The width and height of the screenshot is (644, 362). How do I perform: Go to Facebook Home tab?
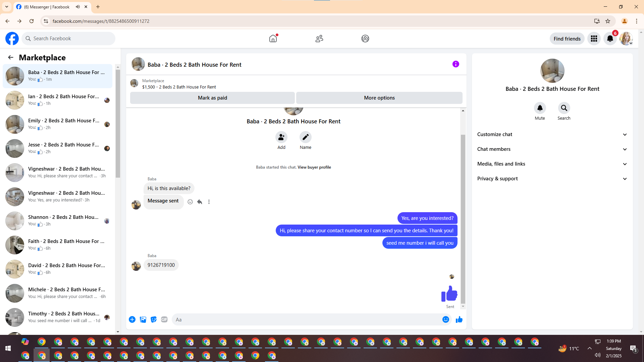tap(273, 39)
